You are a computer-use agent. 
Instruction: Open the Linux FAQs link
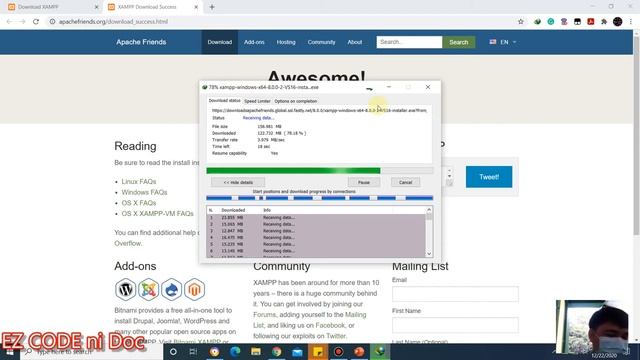click(x=139, y=182)
